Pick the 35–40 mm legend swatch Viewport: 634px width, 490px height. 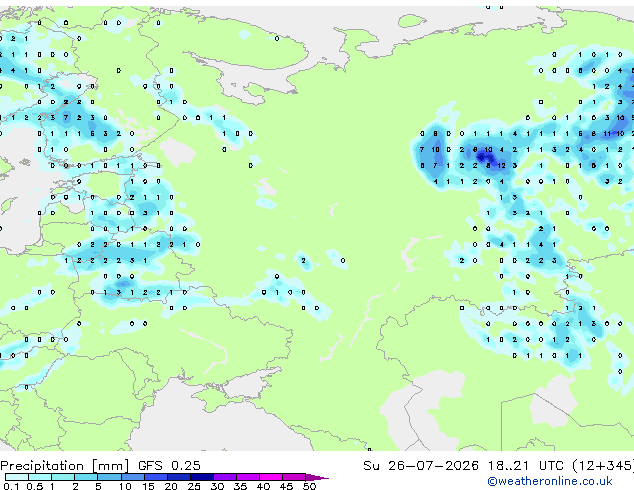[248, 477]
